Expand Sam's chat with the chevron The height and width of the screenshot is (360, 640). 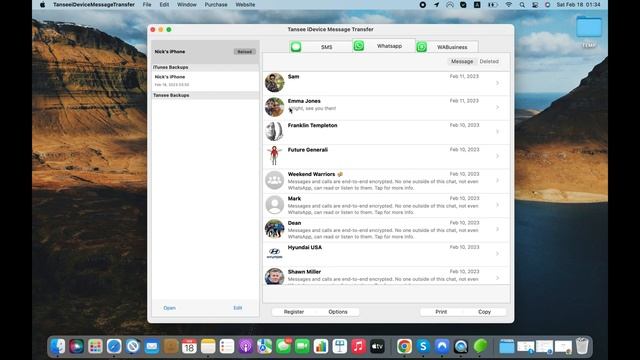pyautogui.click(x=498, y=83)
